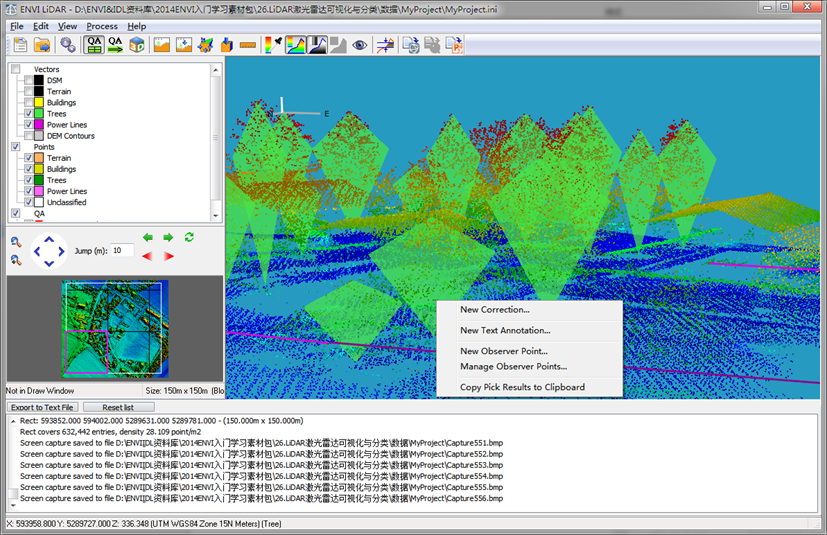Image resolution: width=827 pixels, height=535 pixels.
Task: Click the orange Terrain points color swatch
Action: tap(39, 158)
